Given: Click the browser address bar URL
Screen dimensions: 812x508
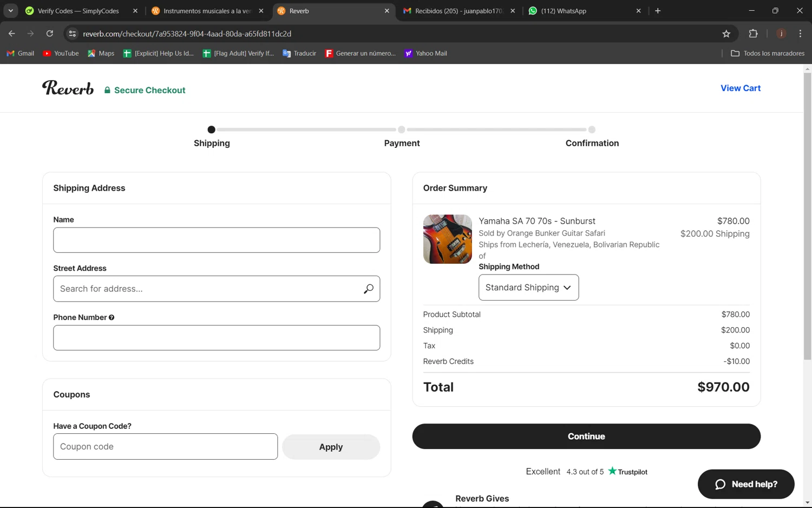Looking at the screenshot, I should click(187, 34).
